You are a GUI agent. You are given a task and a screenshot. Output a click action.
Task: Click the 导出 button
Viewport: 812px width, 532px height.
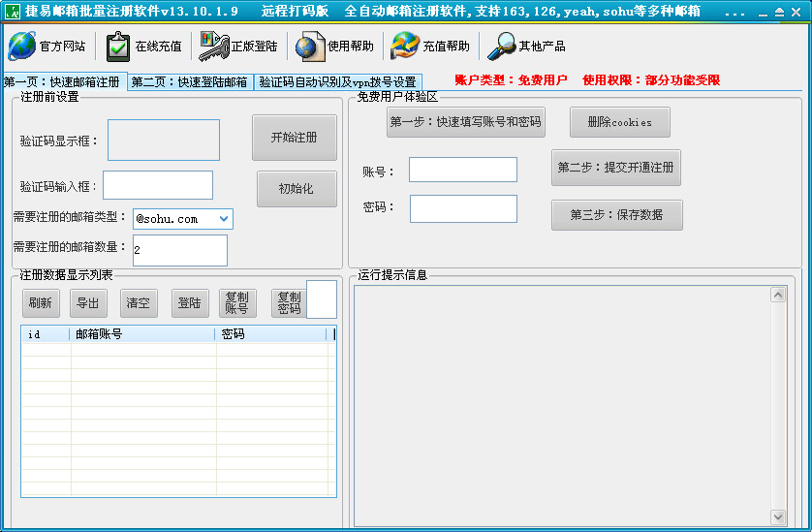pos(88,303)
